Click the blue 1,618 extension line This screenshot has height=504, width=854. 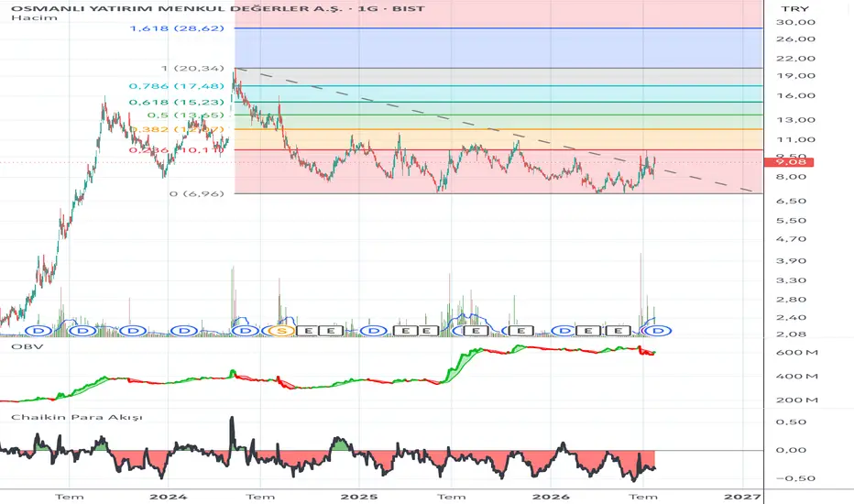coord(498,27)
